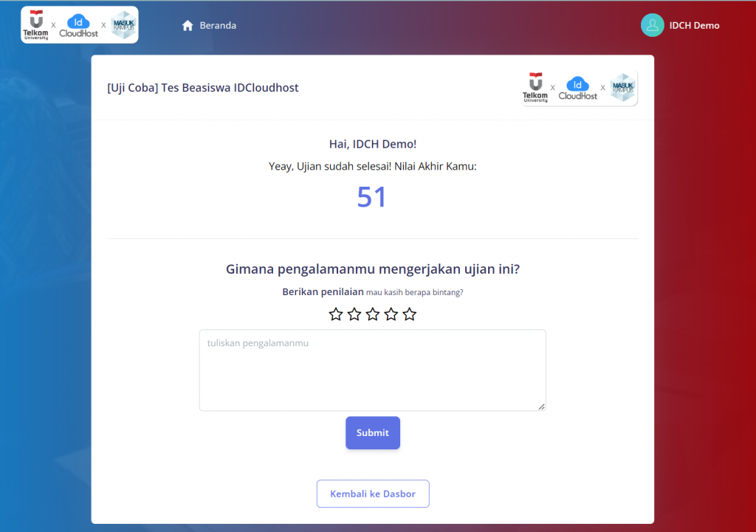Select the second rating star

click(x=354, y=314)
